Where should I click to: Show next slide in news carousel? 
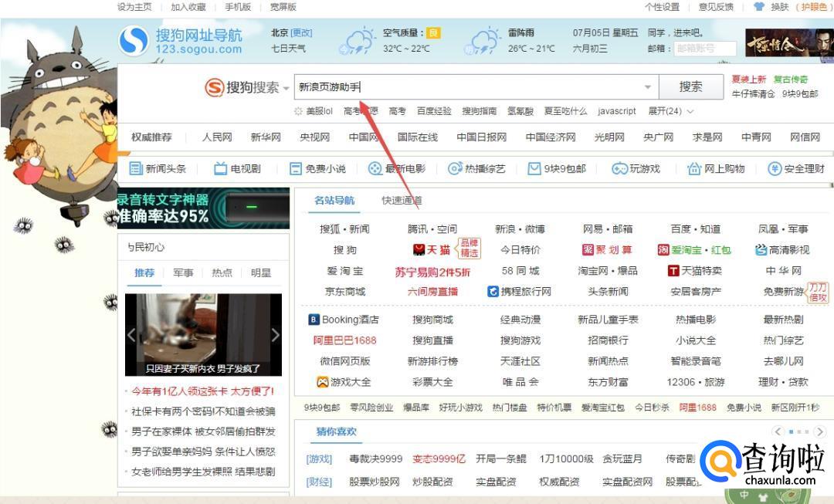coord(275,335)
